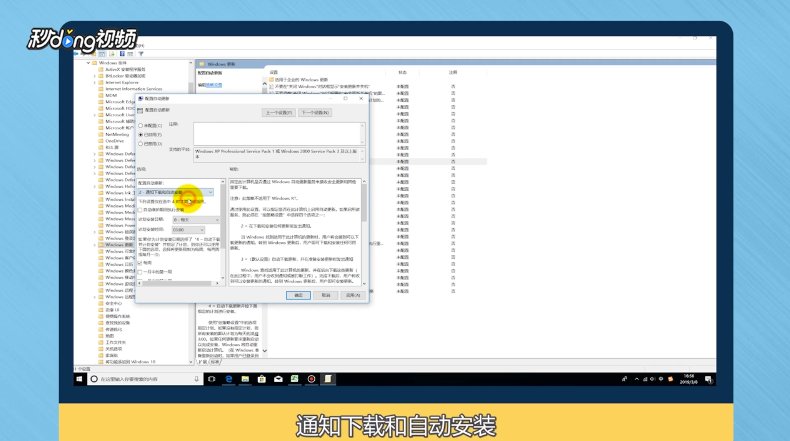Select the 已启用 (Enabled) radio button

click(141, 135)
